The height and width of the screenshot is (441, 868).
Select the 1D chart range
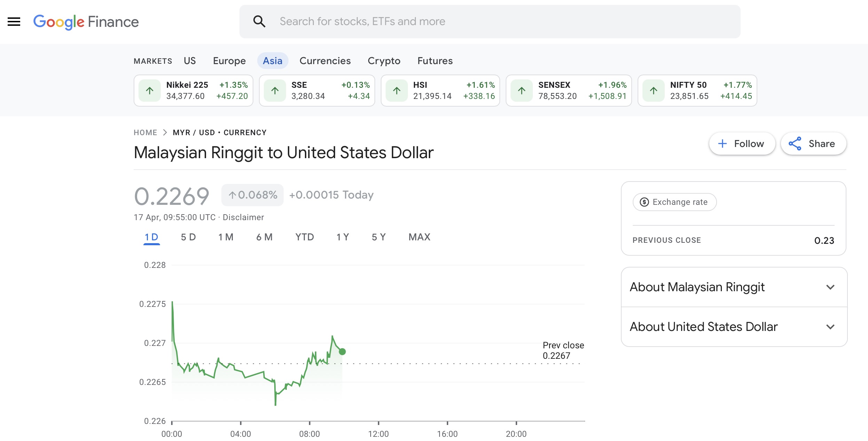click(151, 237)
